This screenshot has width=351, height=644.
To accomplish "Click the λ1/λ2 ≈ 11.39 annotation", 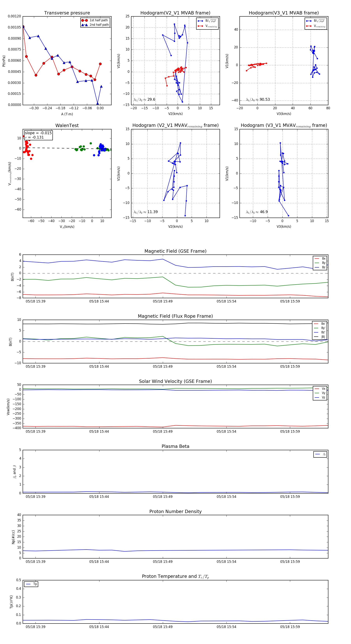I will pyautogui.click(x=146, y=212).
